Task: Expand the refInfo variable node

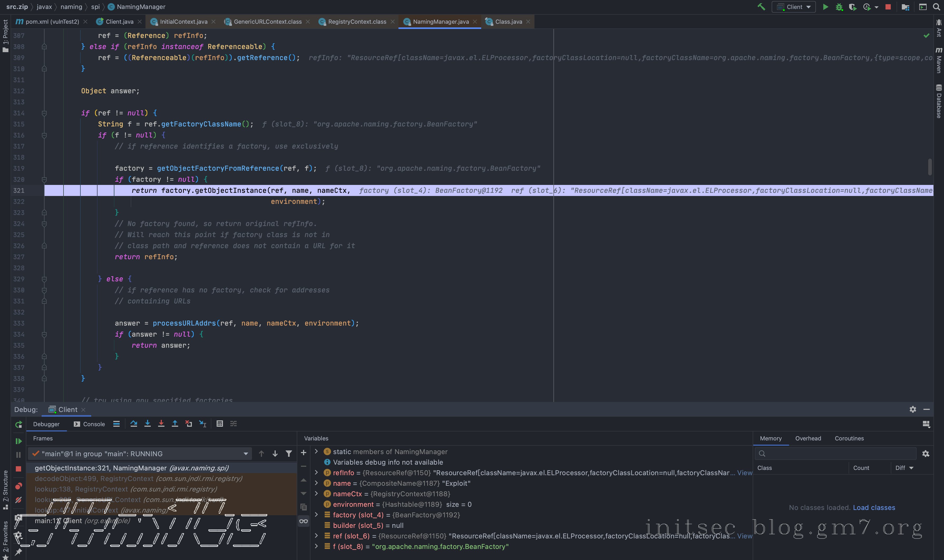Action: coord(316,473)
